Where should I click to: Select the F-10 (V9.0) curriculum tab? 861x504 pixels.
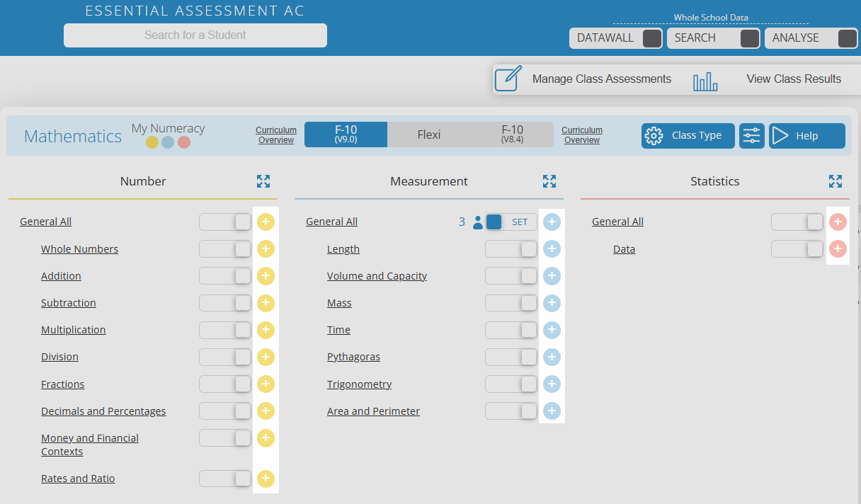pyautogui.click(x=346, y=134)
